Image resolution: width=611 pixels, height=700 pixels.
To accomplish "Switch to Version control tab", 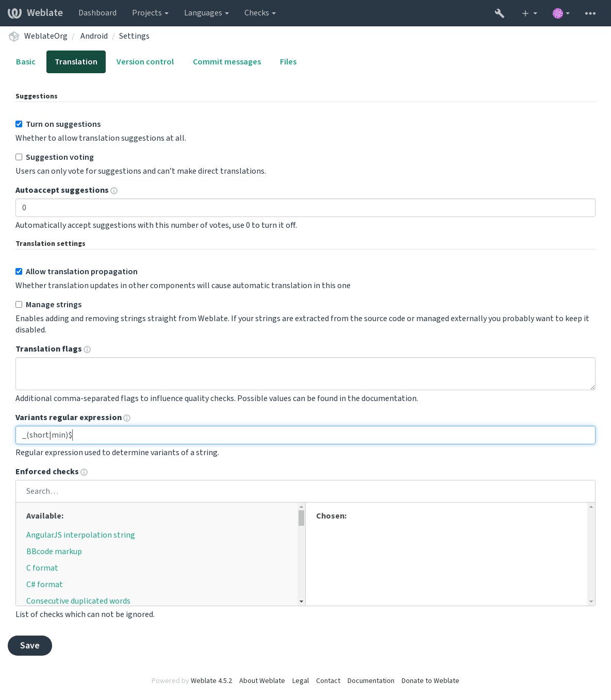I will (x=145, y=62).
